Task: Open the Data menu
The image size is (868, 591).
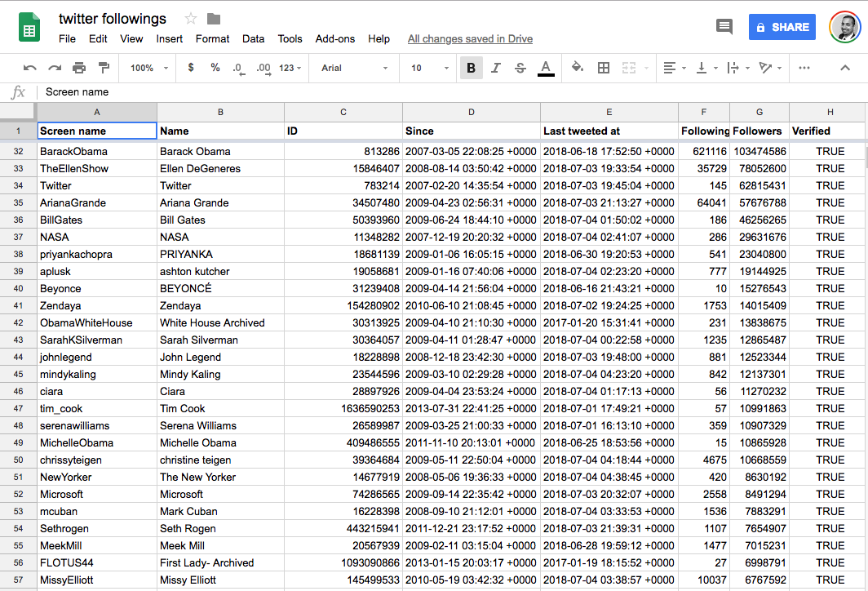Action: (253, 38)
